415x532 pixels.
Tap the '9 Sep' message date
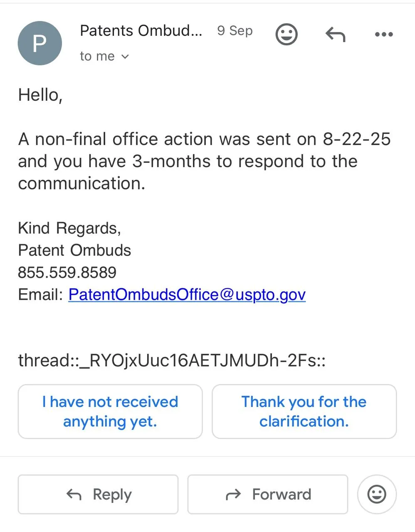[235, 31]
